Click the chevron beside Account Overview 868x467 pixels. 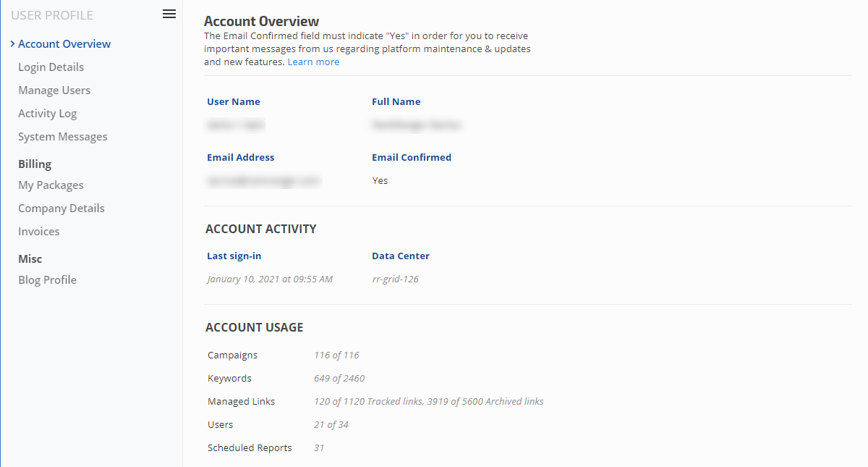(13, 44)
